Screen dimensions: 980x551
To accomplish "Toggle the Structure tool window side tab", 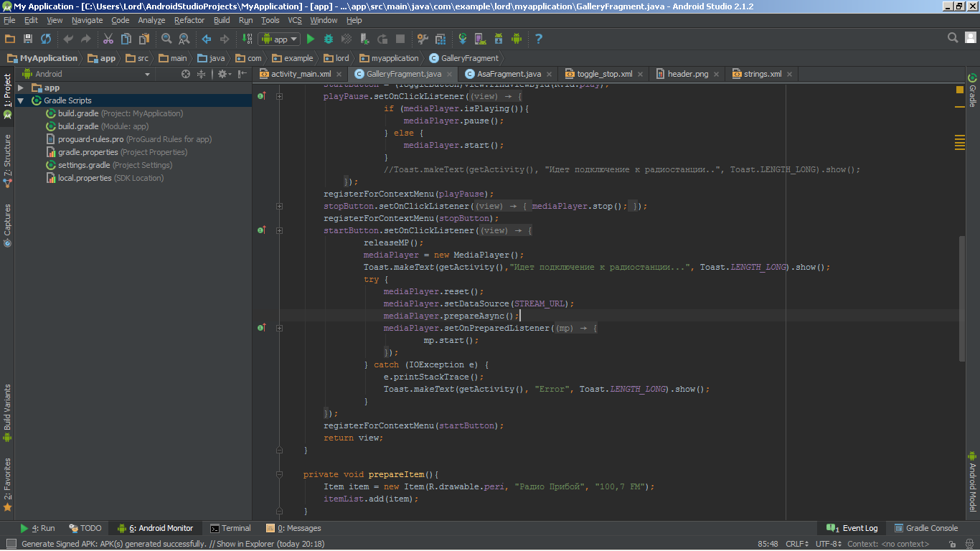I will (x=7, y=161).
